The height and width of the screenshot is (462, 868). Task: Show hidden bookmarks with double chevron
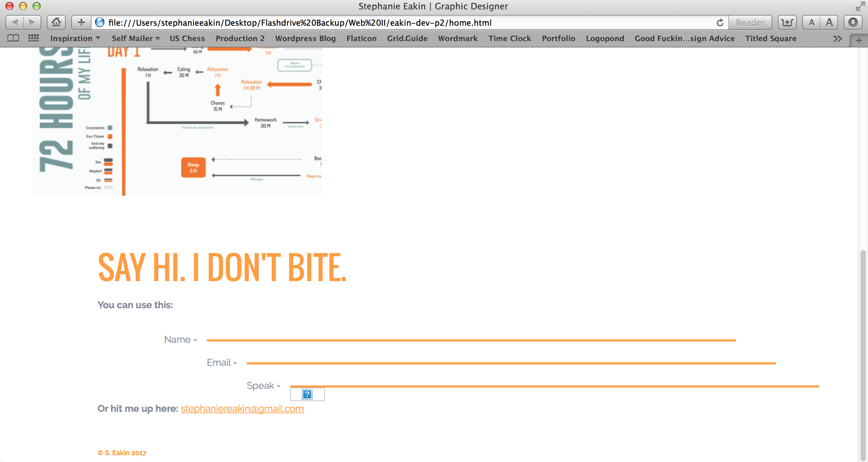[x=837, y=38]
